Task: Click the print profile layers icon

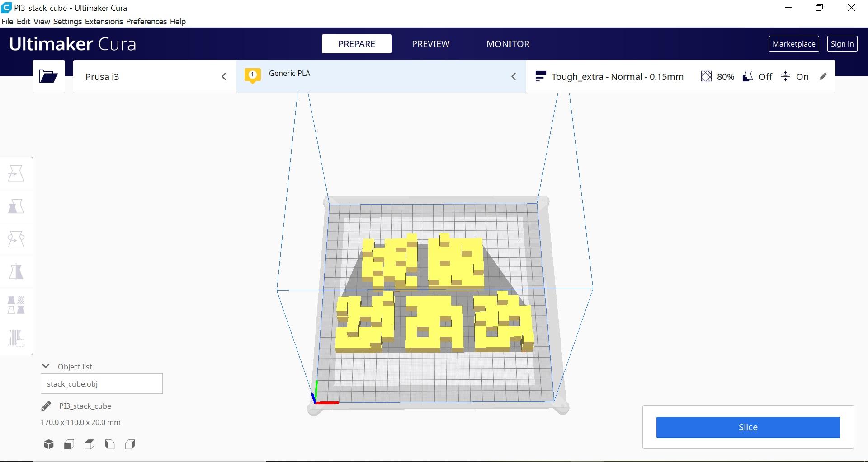Action: pos(540,77)
